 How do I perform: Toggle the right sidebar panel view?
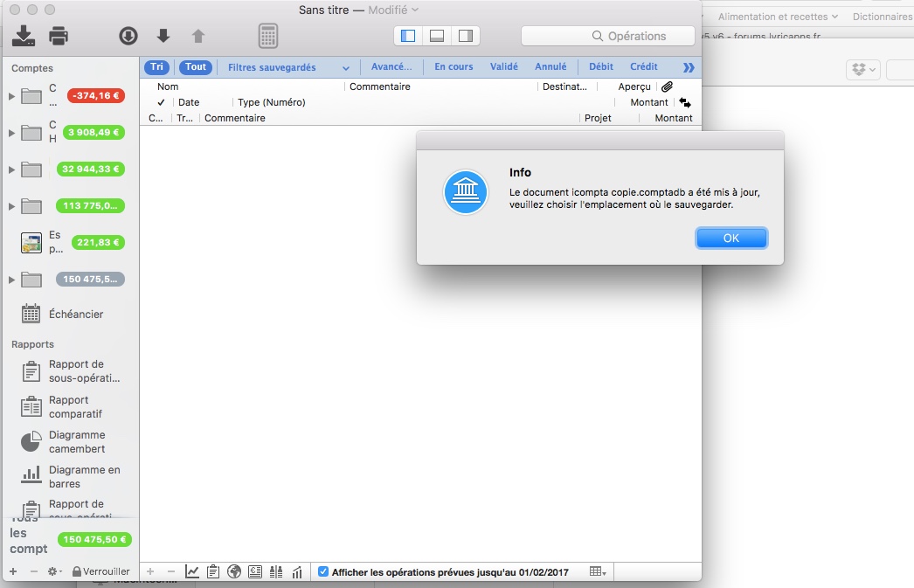(x=465, y=36)
